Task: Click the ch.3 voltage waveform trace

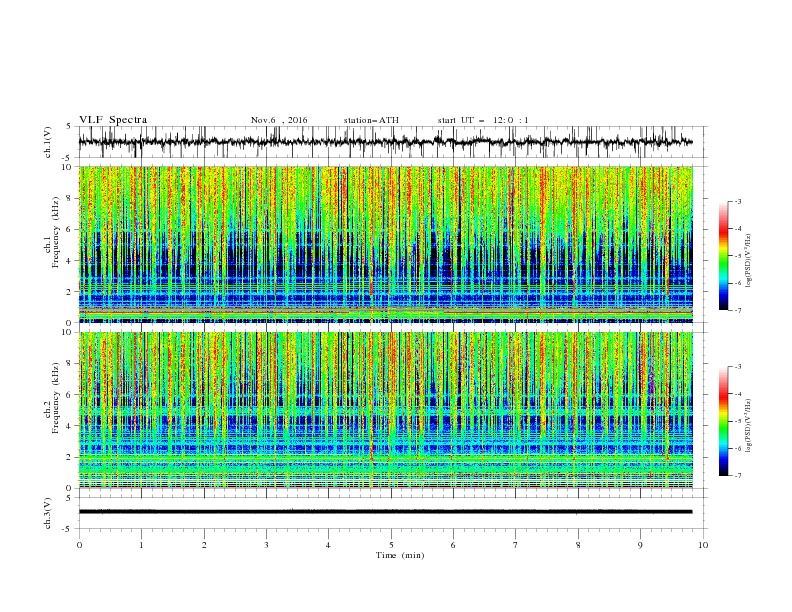Action: click(385, 512)
